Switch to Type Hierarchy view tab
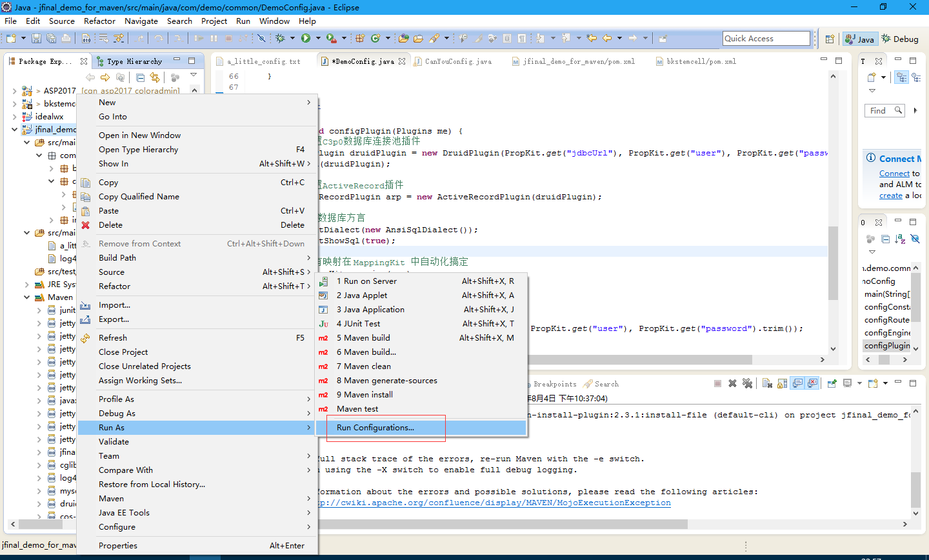This screenshot has width=929, height=560. point(129,62)
